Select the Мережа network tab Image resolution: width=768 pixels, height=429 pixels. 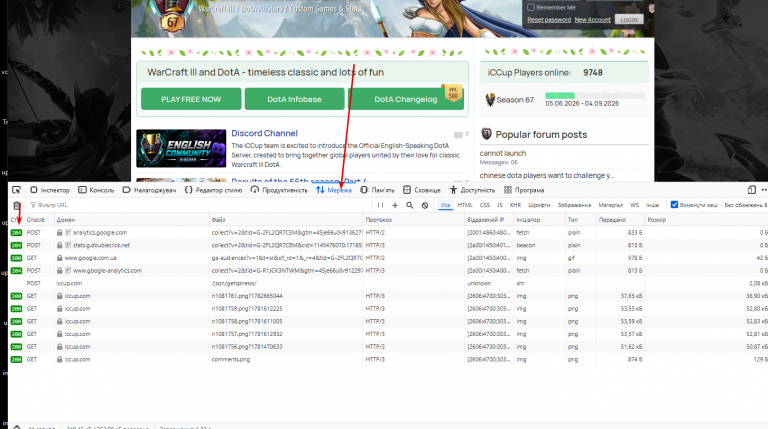point(334,190)
